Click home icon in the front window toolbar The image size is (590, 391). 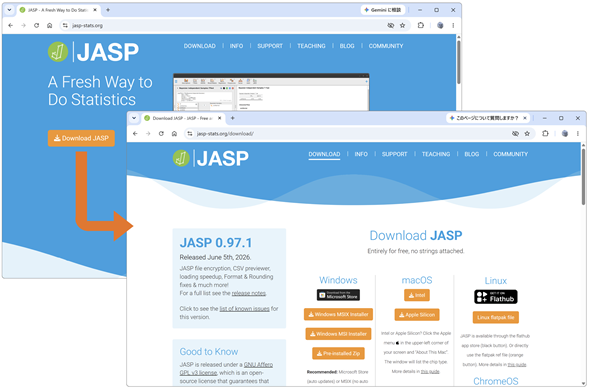click(174, 134)
